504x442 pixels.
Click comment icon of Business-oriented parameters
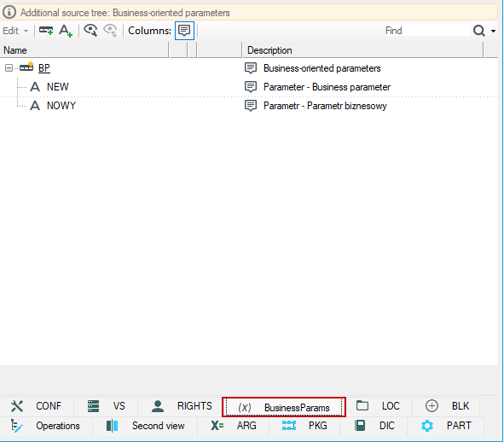click(x=251, y=68)
